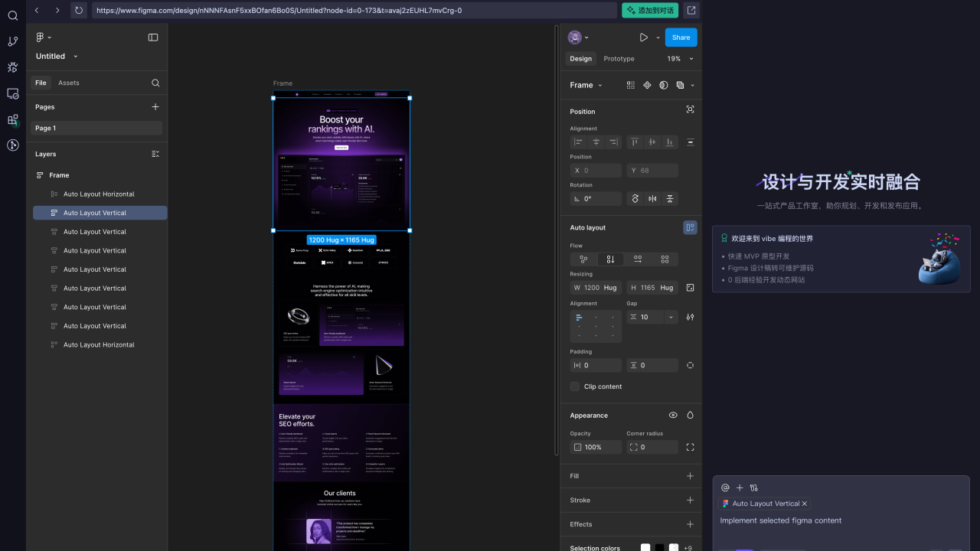Open source control view in the activity bar
The width and height of the screenshot is (980, 551).
tap(13, 41)
